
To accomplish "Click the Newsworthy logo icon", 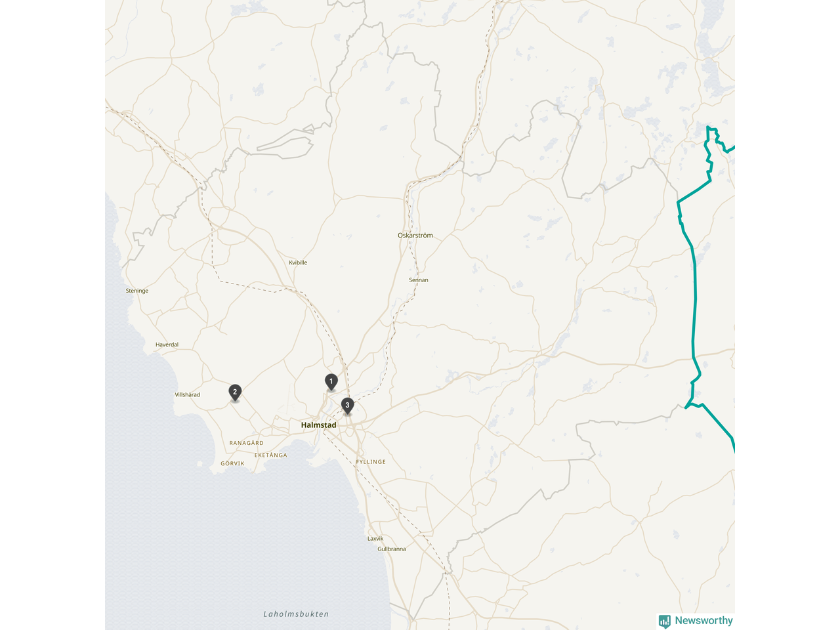I will coord(665,621).
